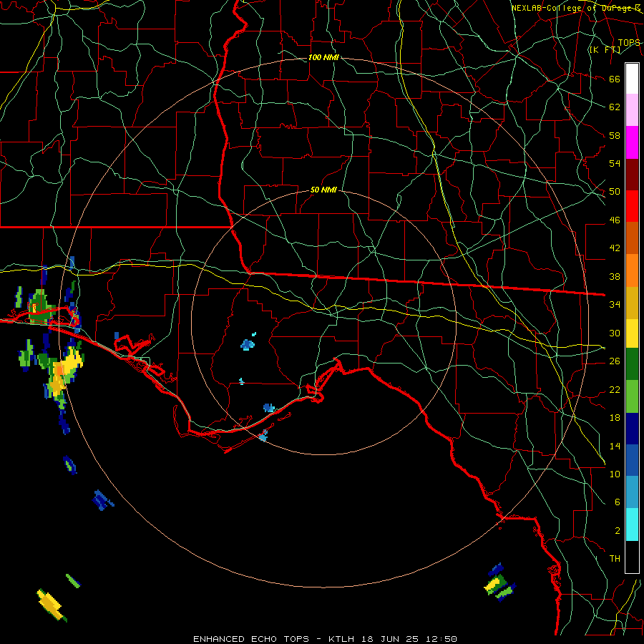Pick the navy blue legend swatch

point(632,429)
